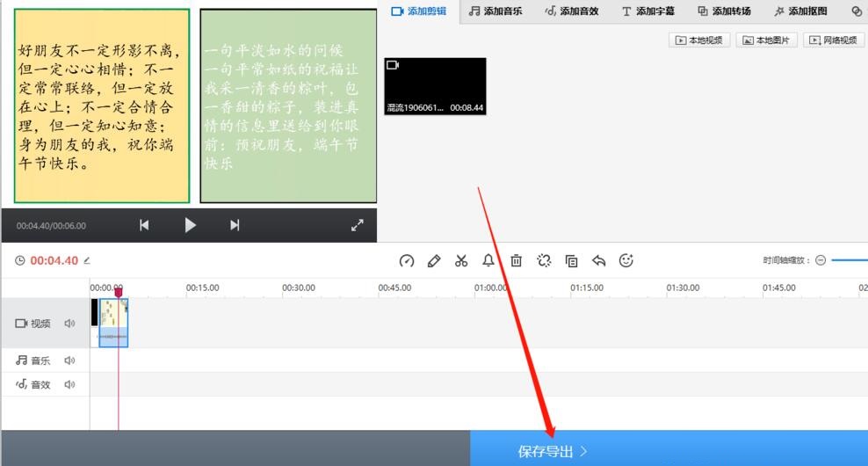
Task: Click the bell icon in timeline toolbar
Action: point(488,261)
